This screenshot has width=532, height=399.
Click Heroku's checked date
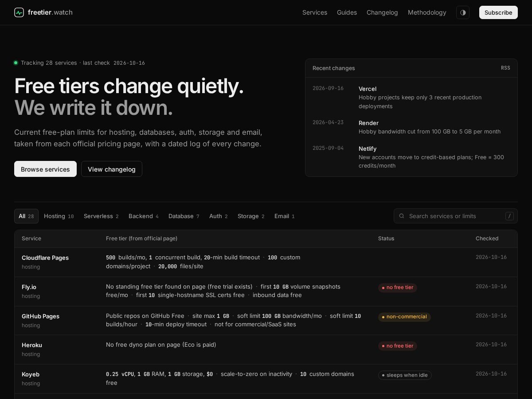click(491, 344)
